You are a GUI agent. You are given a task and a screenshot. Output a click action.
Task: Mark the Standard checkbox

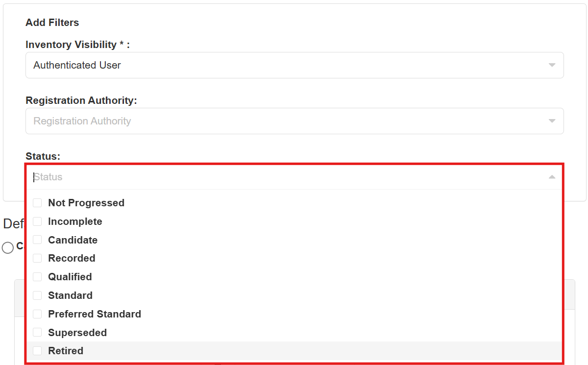point(37,295)
